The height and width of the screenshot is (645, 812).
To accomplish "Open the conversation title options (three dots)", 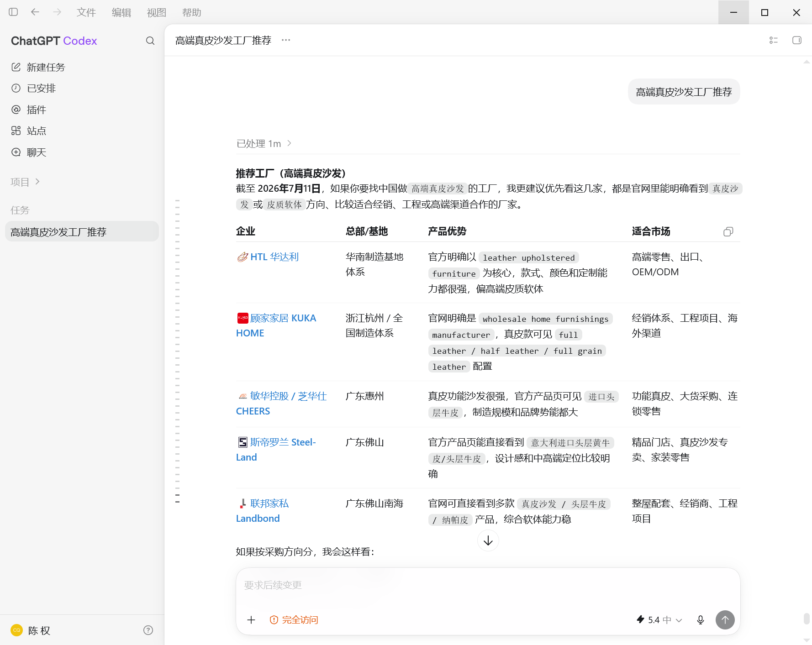I will [286, 40].
